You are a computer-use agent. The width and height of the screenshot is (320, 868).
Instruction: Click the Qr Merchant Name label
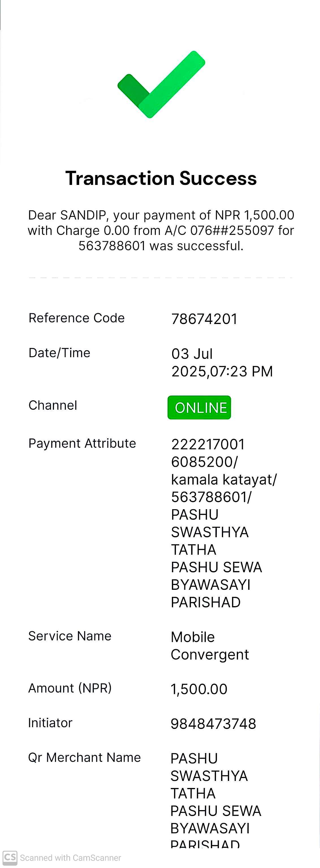(84, 757)
